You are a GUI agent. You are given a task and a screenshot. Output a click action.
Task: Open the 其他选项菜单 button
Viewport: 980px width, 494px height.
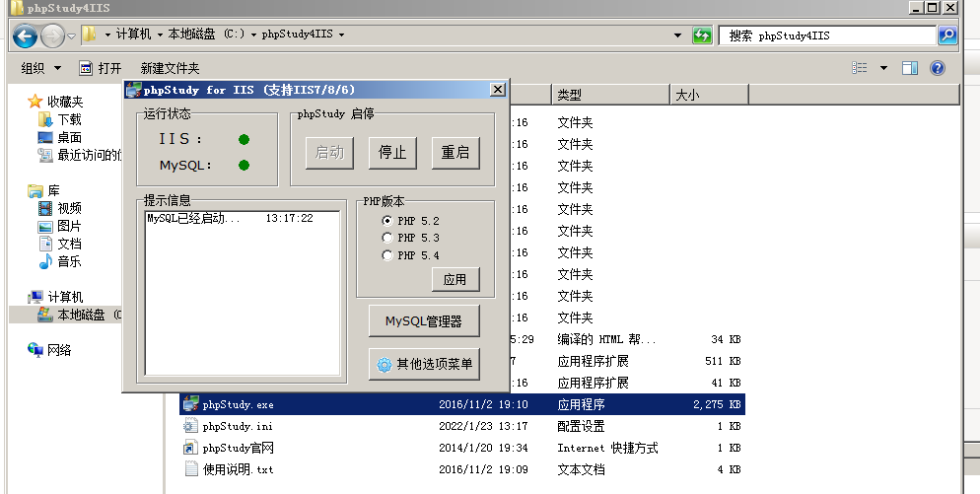coord(424,364)
